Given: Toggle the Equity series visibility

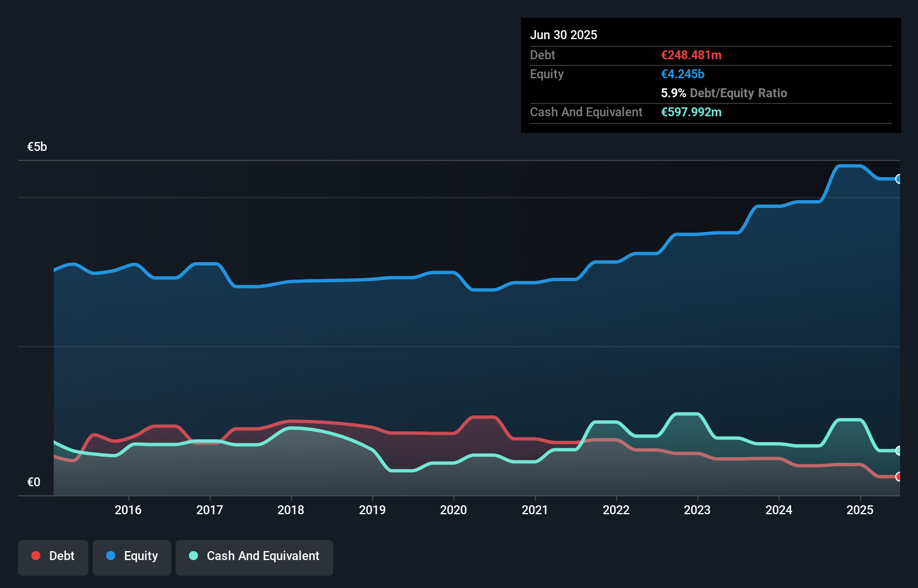Looking at the screenshot, I should pyautogui.click(x=131, y=557).
